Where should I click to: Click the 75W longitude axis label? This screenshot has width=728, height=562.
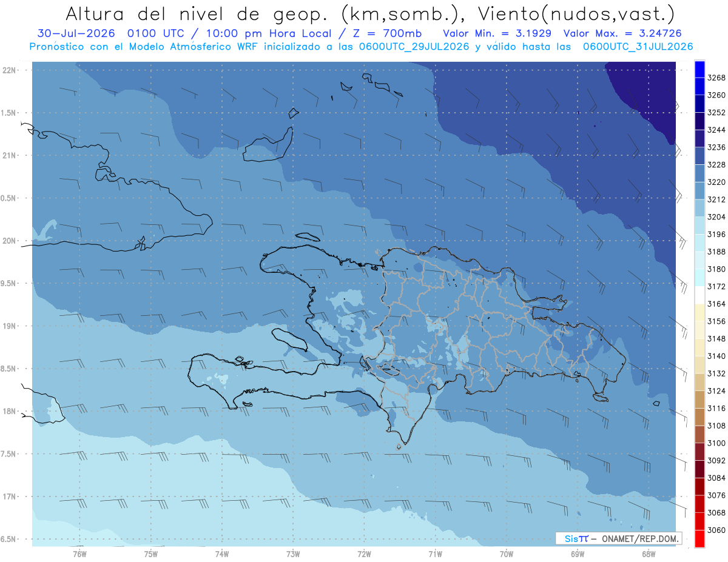click(x=151, y=553)
